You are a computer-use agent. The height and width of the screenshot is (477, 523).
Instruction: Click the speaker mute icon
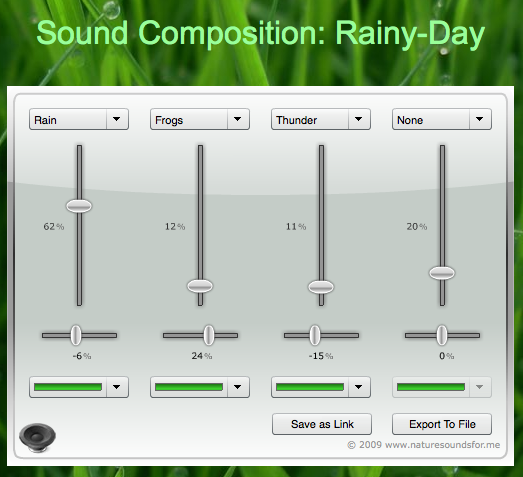coord(37,438)
